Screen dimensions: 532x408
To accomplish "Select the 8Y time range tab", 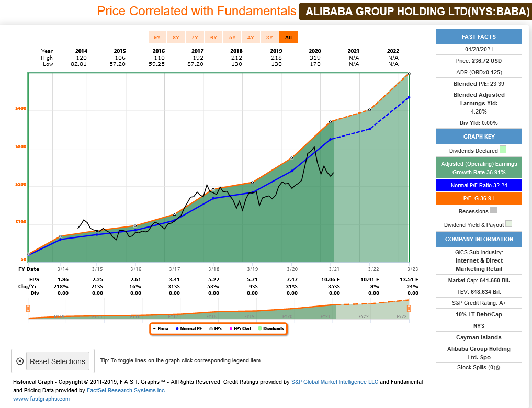I will (176, 37).
